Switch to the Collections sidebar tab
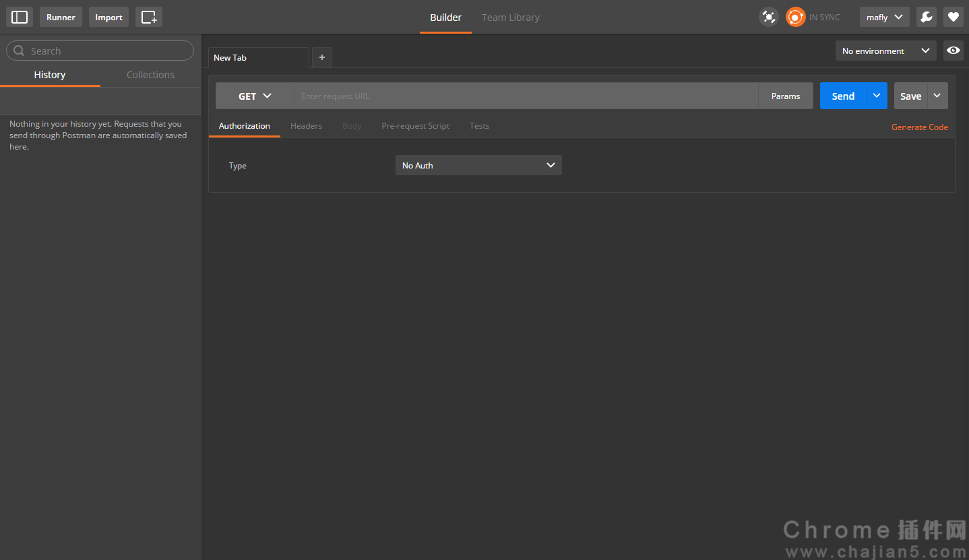Screen dimensions: 969x560 150,75
